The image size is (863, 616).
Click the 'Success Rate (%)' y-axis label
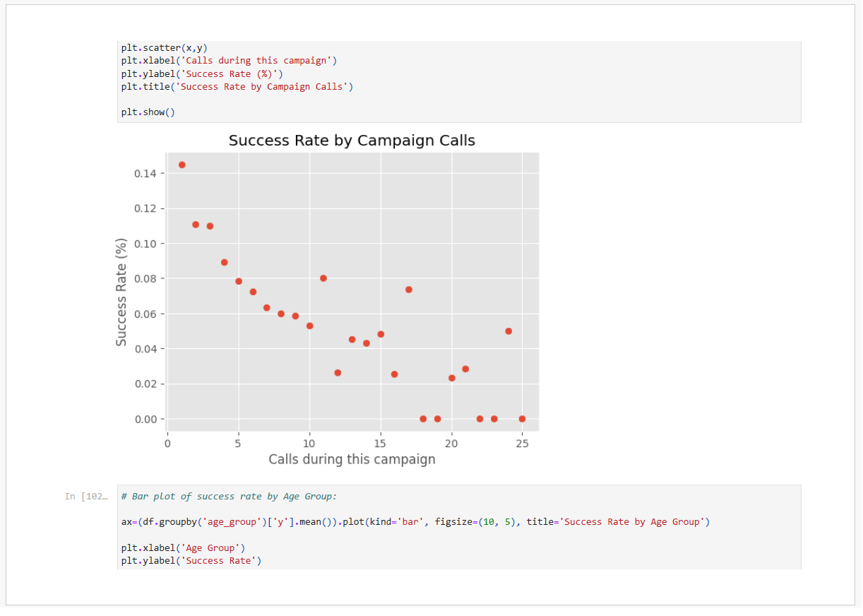[121, 292]
